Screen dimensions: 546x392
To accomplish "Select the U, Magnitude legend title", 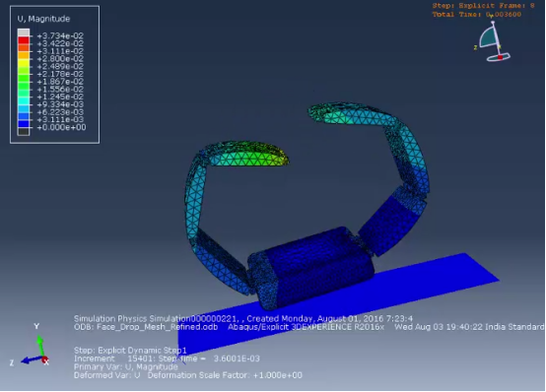I will (x=44, y=19).
